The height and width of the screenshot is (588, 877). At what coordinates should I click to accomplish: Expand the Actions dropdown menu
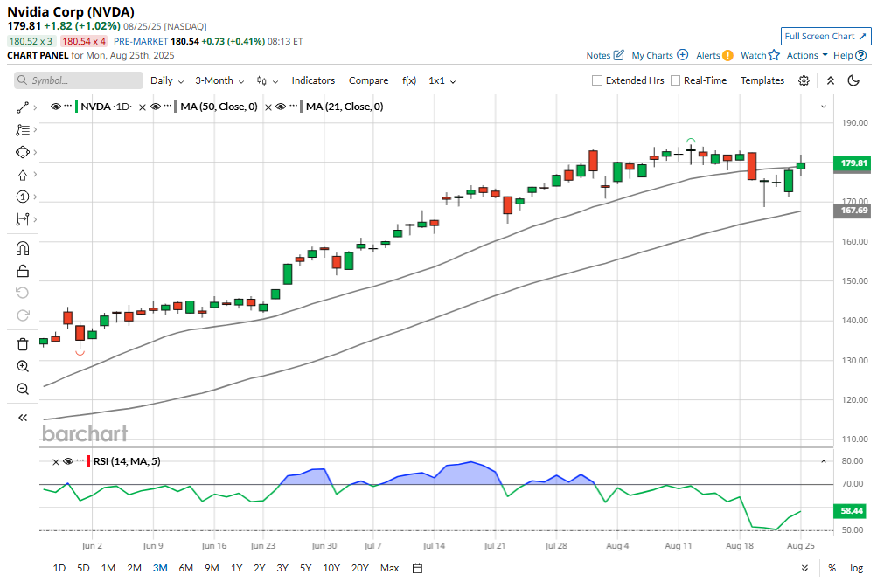[807, 55]
